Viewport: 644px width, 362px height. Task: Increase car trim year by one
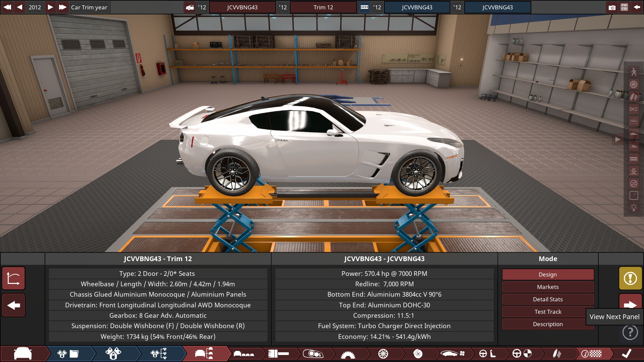pos(50,7)
